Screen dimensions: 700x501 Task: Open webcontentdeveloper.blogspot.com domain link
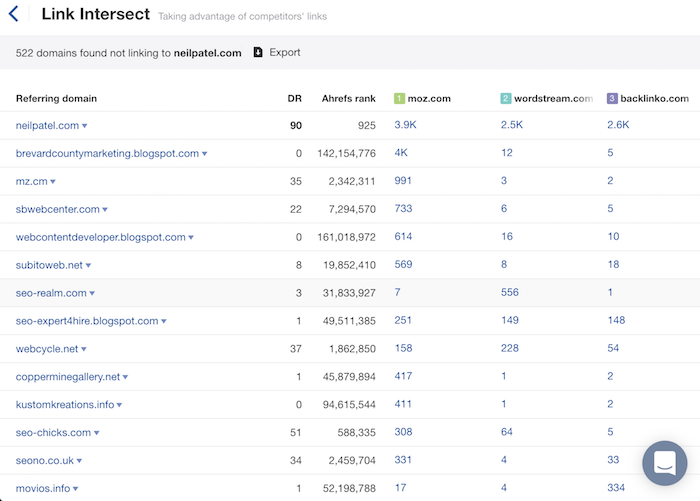click(100, 237)
